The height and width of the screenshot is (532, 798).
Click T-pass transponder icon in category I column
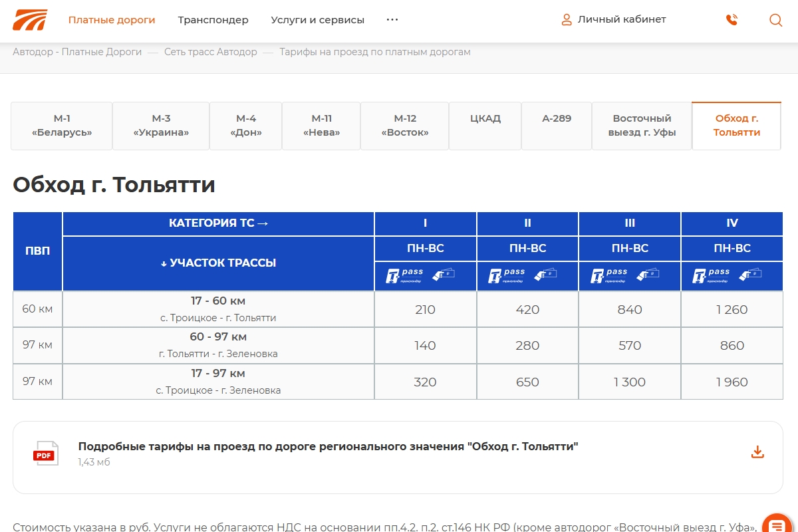[x=405, y=275]
